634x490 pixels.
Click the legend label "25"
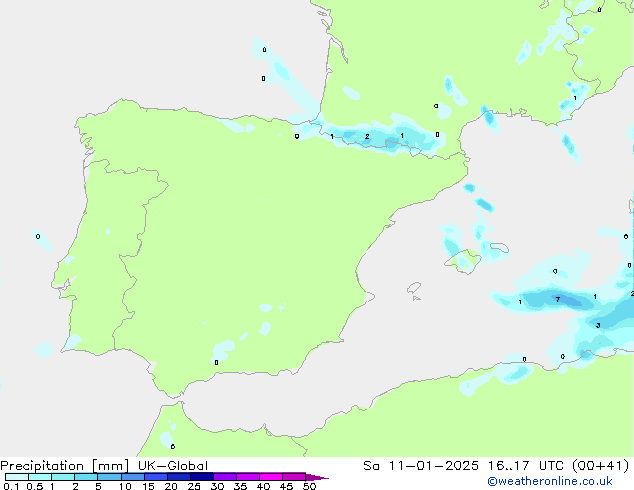[194, 486]
